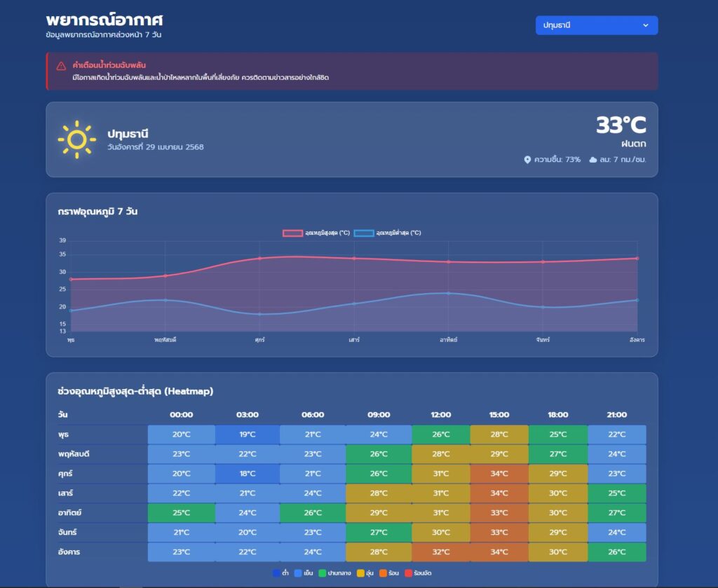Screen dimensions: 718x588
Task: Click the flash flood warning triangle icon
Action: 61,66
